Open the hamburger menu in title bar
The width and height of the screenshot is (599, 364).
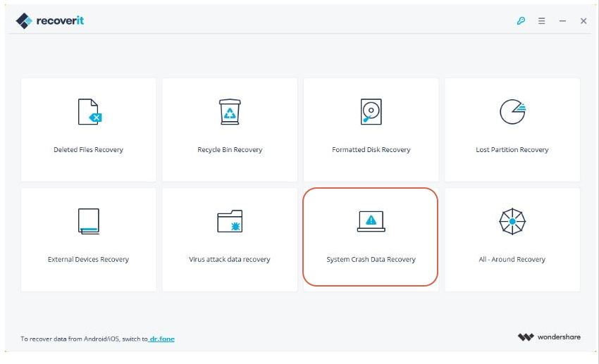click(x=542, y=20)
